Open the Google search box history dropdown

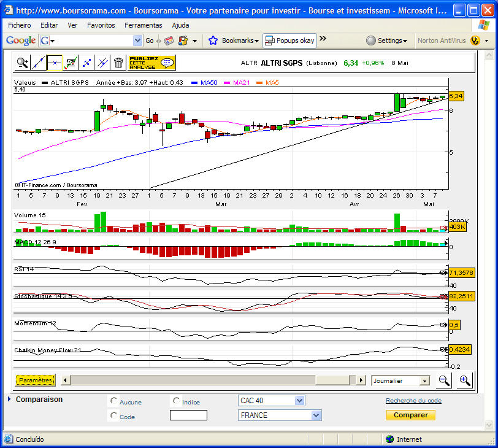click(137, 41)
